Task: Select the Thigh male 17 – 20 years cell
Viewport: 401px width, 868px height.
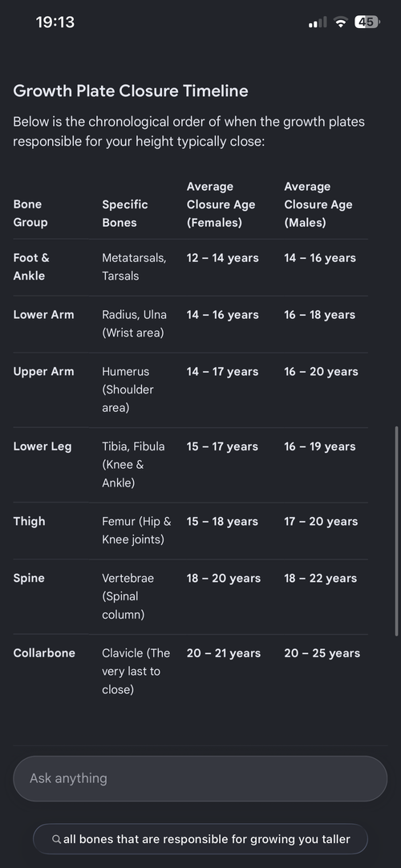Action: click(x=321, y=522)
